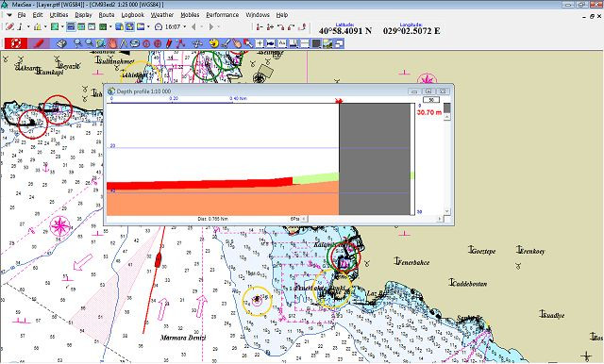Select the red arrow pointer tool
The image size is (604, 364).
point(247,43)
